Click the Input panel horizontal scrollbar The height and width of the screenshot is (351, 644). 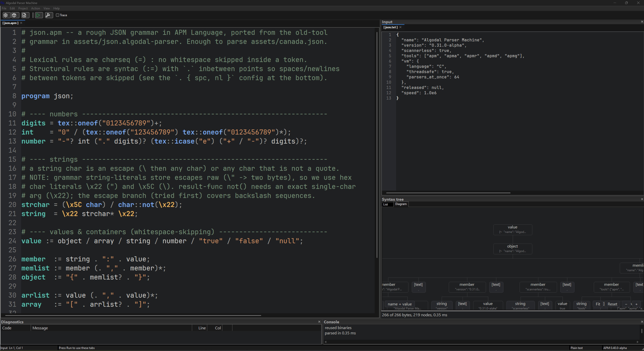[x=448, y=193]
